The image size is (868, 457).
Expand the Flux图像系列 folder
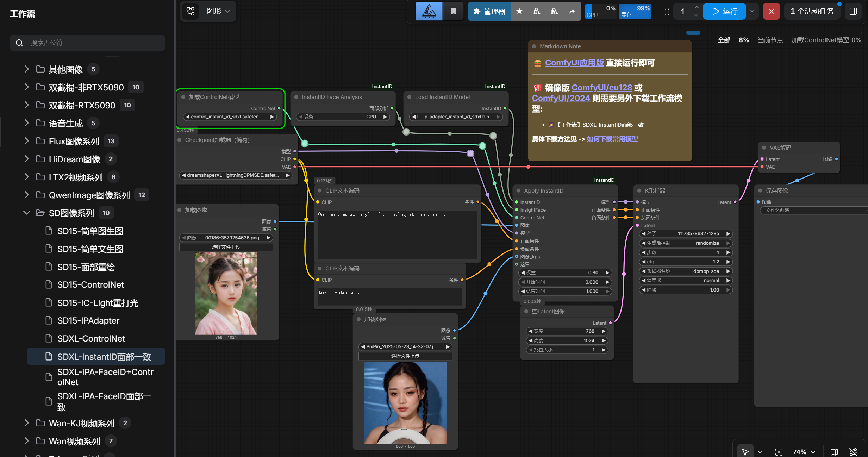pyautogui.click(x=26, y=141)
